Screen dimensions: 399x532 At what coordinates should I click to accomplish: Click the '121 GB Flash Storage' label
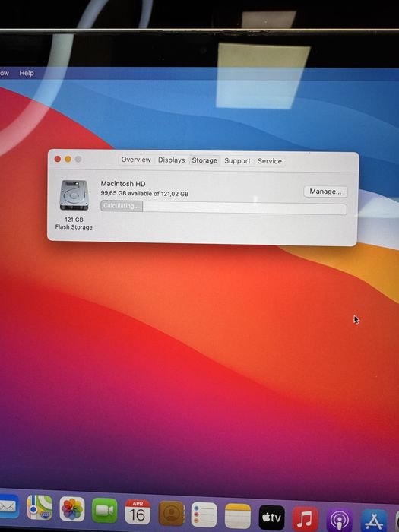(x=74, y=223)
